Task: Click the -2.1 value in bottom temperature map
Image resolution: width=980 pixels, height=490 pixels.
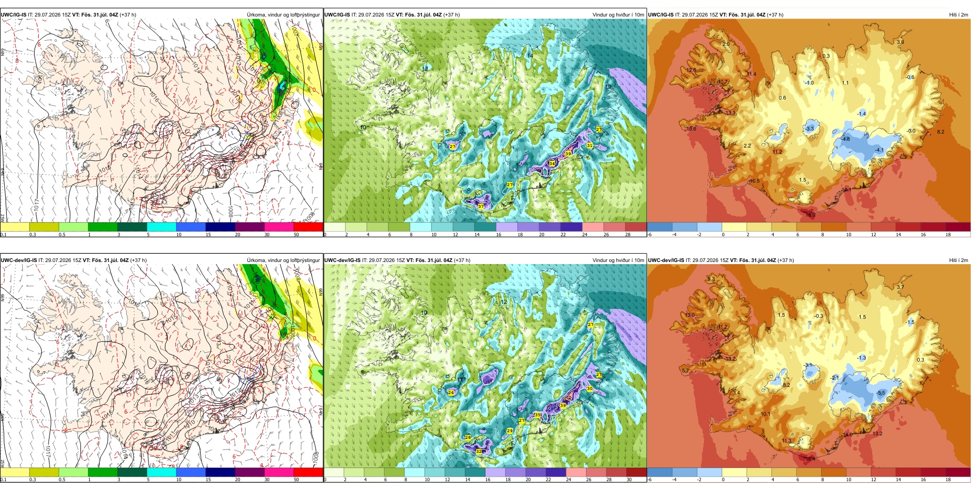Action: (835, 378)
